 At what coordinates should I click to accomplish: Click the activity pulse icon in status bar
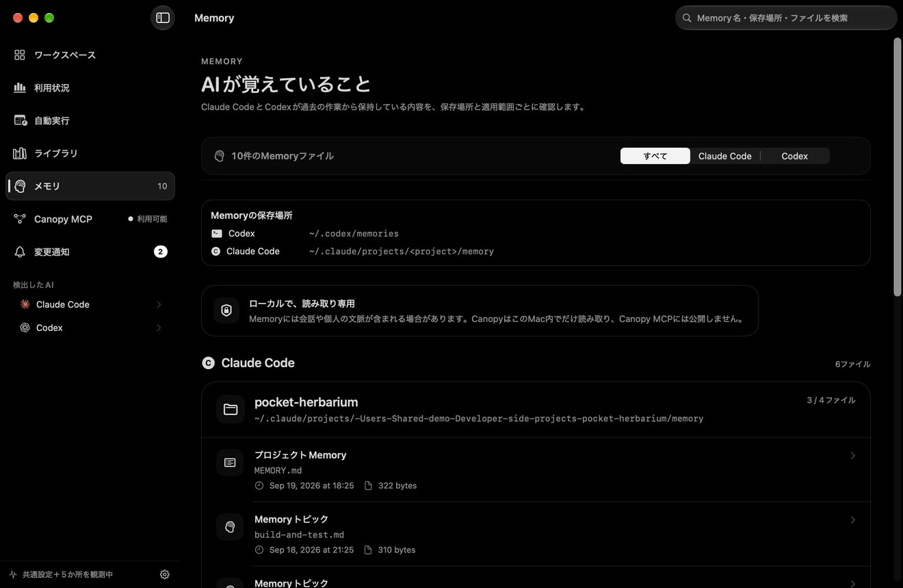click(x=13, y=574)
